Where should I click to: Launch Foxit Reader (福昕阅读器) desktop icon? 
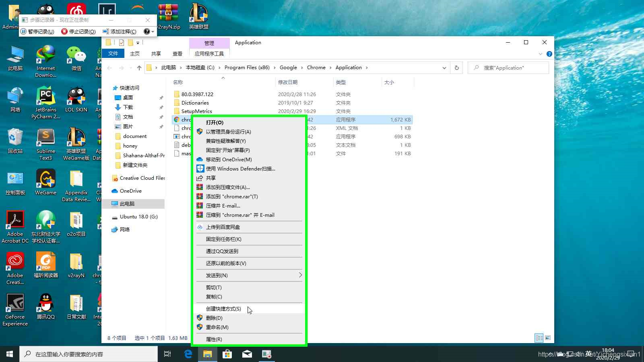45,265
